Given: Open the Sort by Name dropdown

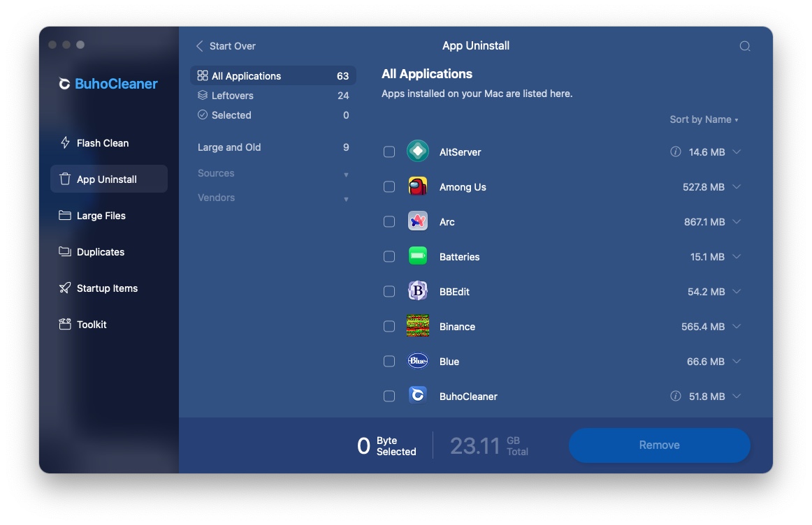Looking at the screenshot, I should coord(703,119).
